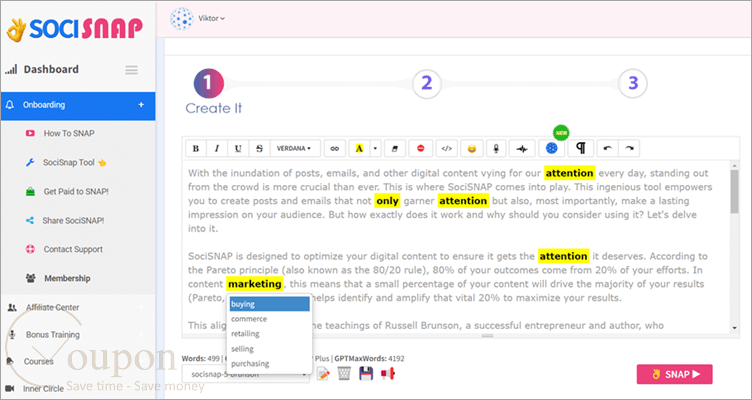Image resolution: width=752 pixels, height=400 pixels.
Task: Click the highlighted word 'marketing'
Action: pyautogui.click(x=255, y=284)
